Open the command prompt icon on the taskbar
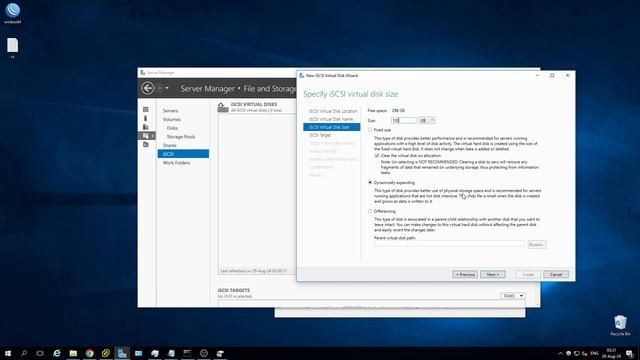640x360 pixels. click(x=187, y=353)
